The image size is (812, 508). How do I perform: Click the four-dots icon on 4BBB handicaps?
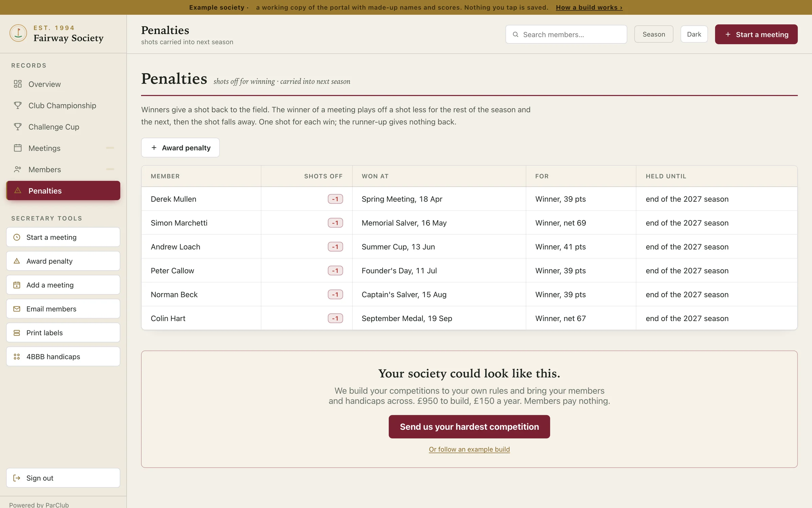tap(17, 357)
